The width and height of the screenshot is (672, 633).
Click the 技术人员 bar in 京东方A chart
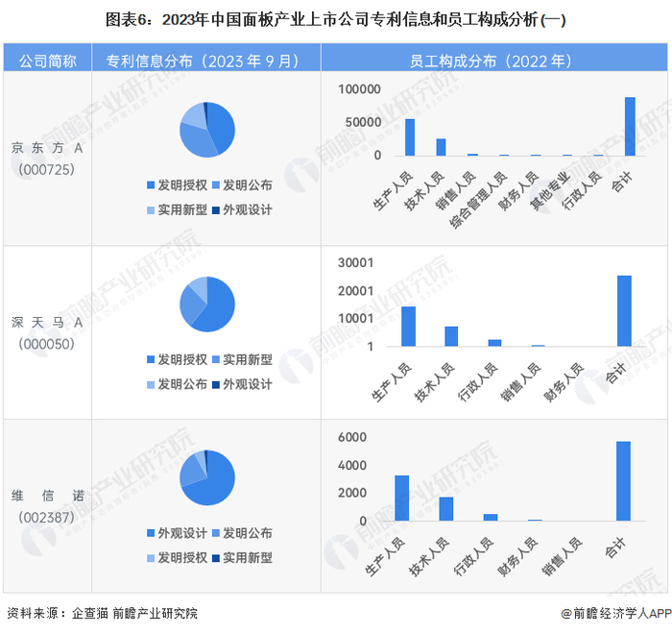tap(441, 147)
